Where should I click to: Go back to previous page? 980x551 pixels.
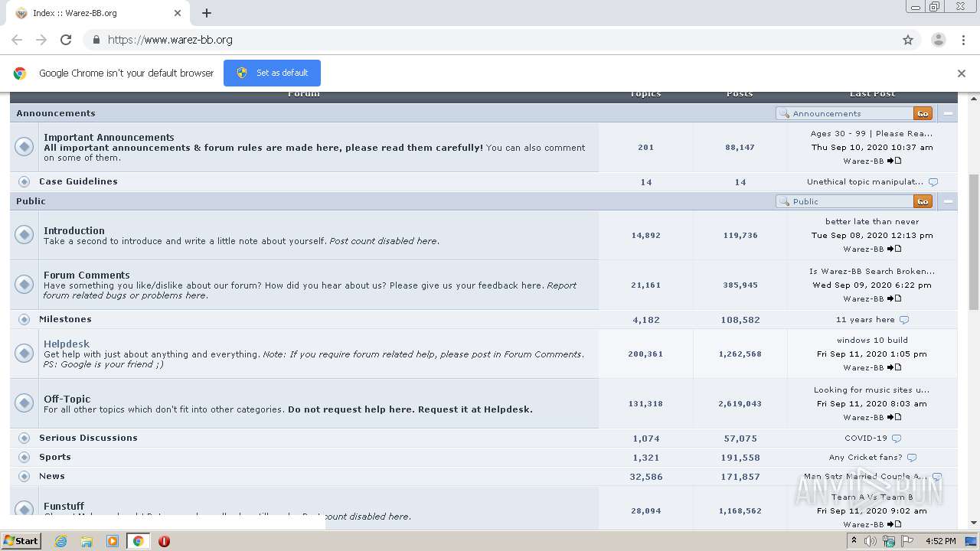tap(17, 40)
